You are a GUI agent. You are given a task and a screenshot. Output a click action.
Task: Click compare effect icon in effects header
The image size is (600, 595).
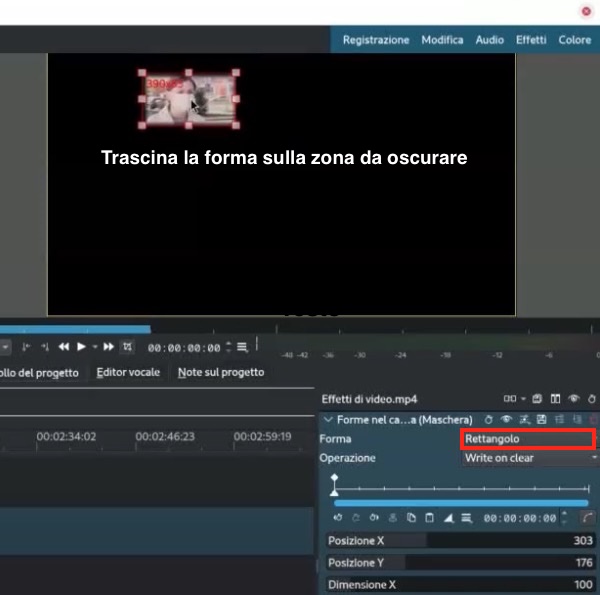510,399
